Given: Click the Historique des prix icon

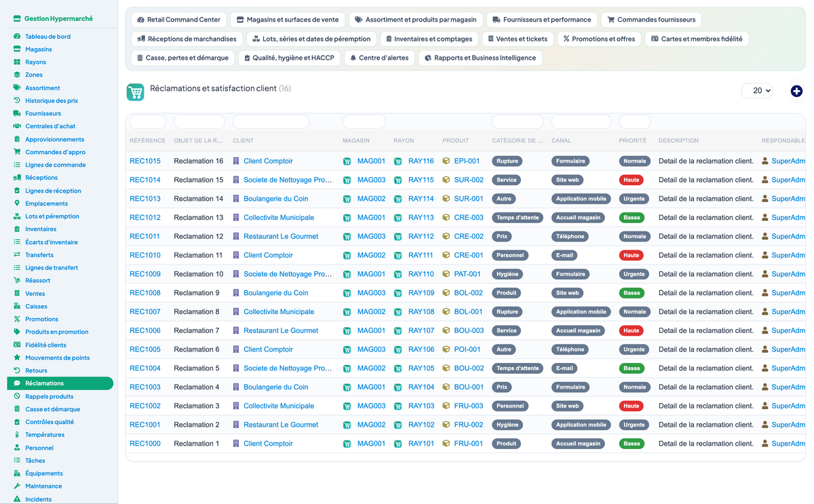Looking at the screenshot, I should [x=17, y=100].
